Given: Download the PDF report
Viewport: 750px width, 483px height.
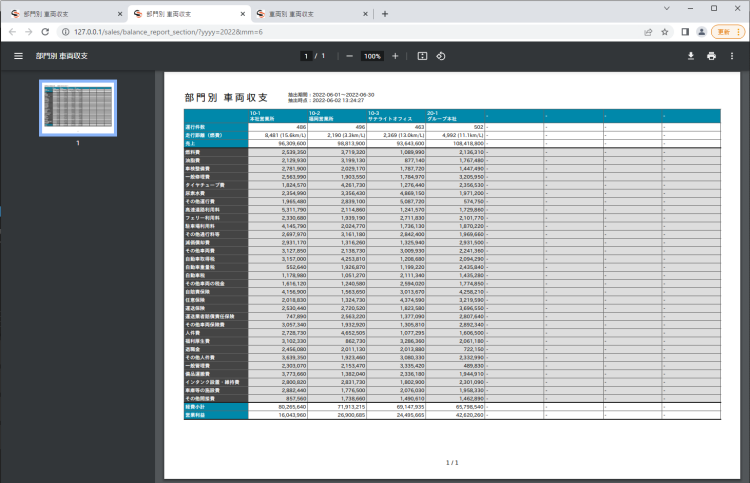Looking at the screenshot, I should point(690,56).
